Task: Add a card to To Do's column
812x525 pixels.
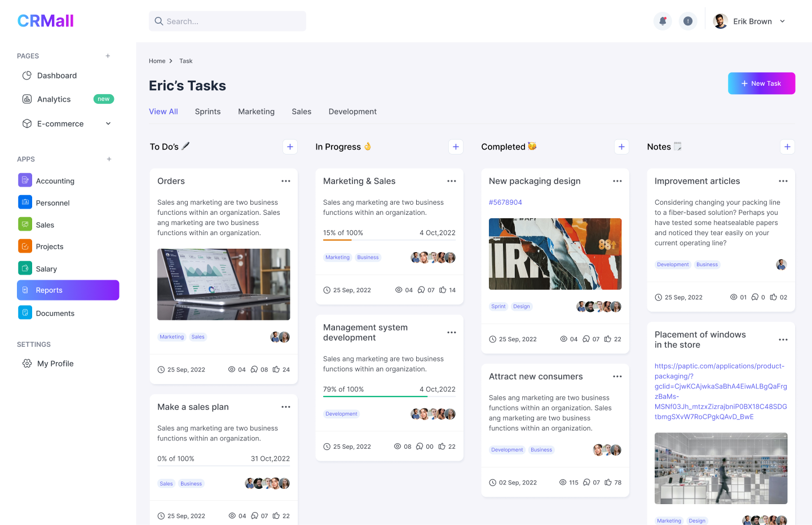Action: coord(290,147)
